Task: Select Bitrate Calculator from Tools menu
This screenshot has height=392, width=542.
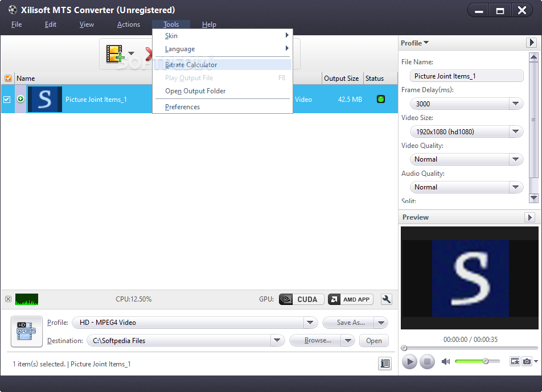Action: [x=223, y=65]
